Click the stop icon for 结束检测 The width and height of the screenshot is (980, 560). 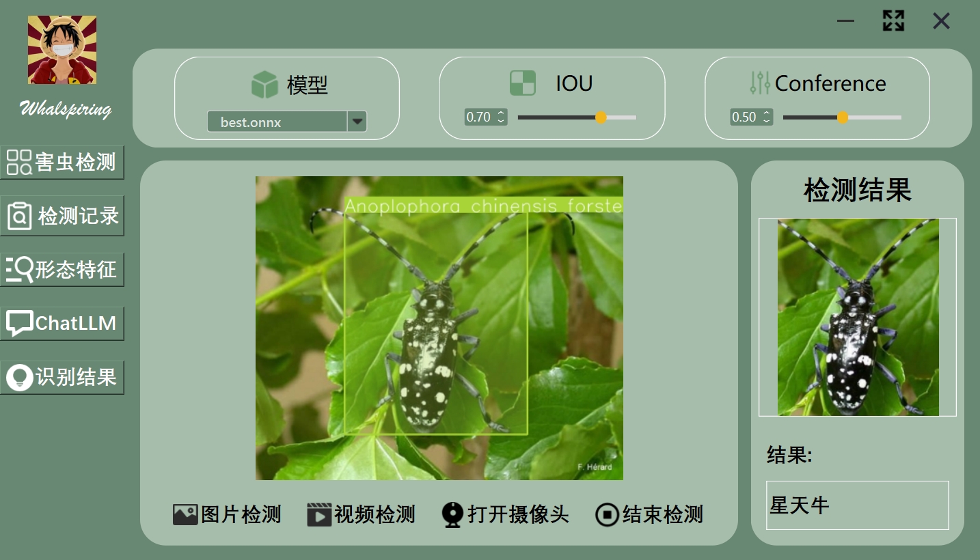(x=607, y=514)
